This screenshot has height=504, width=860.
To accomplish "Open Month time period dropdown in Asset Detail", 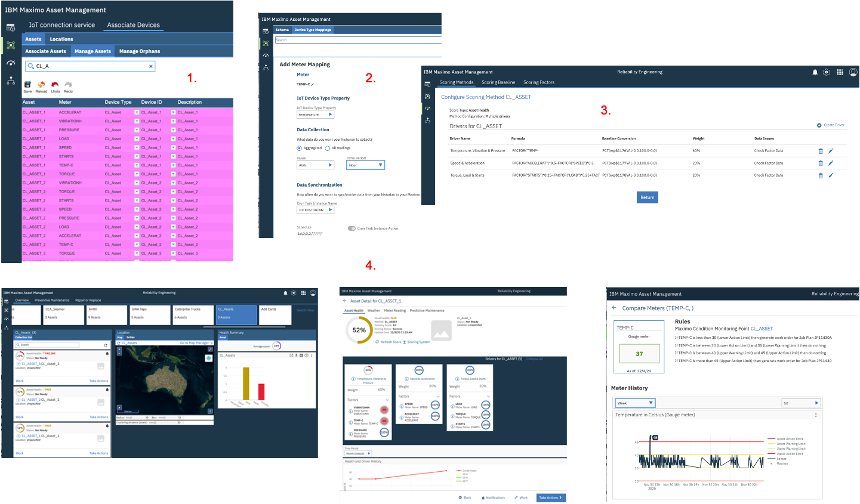I will 358,453.
